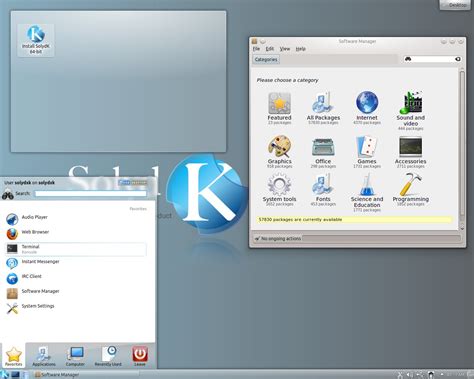The width and height of the screenshot is (474, 379).
Task: Open the Sound and video category
Action: click(410, 110)
